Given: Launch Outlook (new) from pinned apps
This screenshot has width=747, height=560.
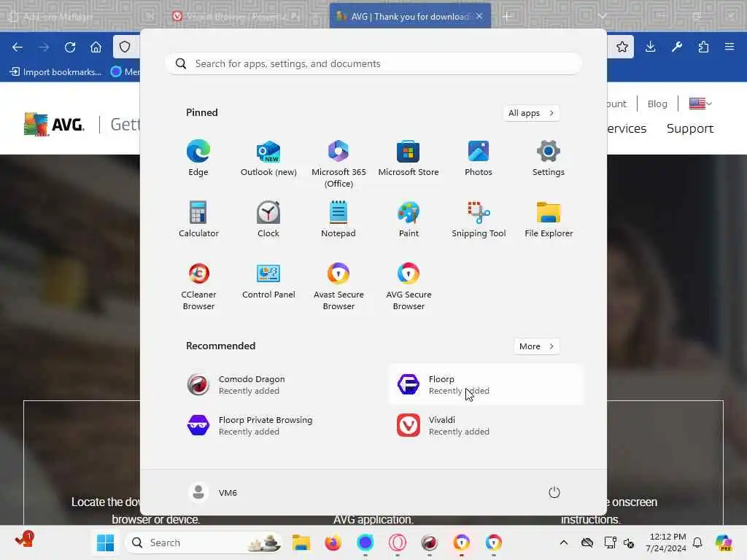Looking at the screenshot, I should (x=268, y=158).
